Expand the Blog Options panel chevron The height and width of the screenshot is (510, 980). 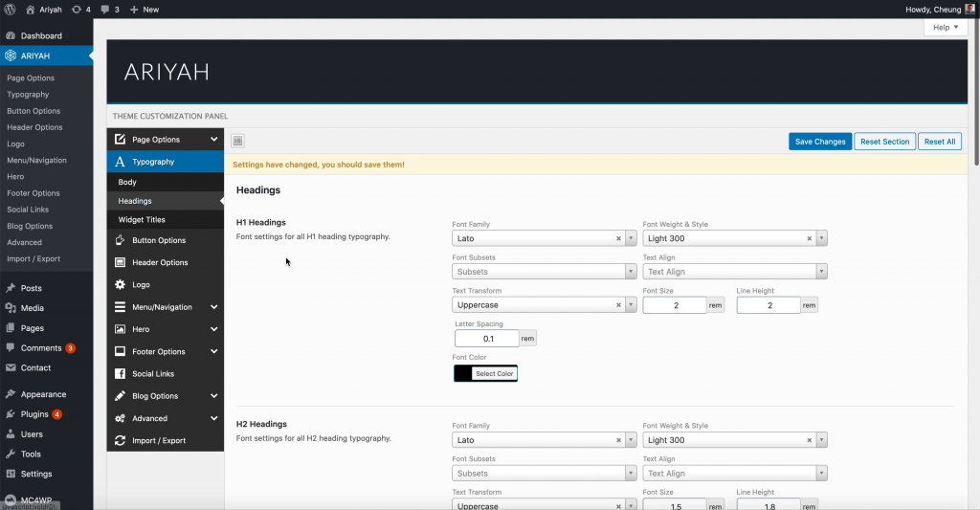[x=213, y=395]
